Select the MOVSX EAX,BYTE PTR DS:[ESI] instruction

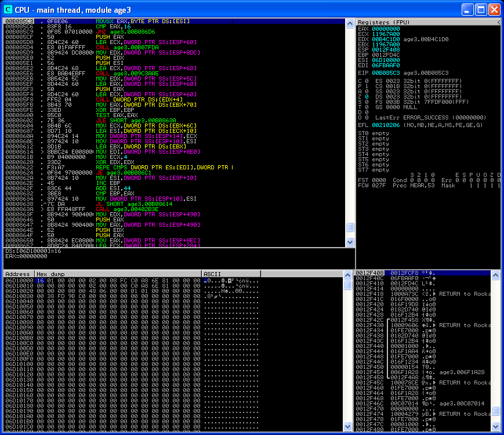pos(143,21)
